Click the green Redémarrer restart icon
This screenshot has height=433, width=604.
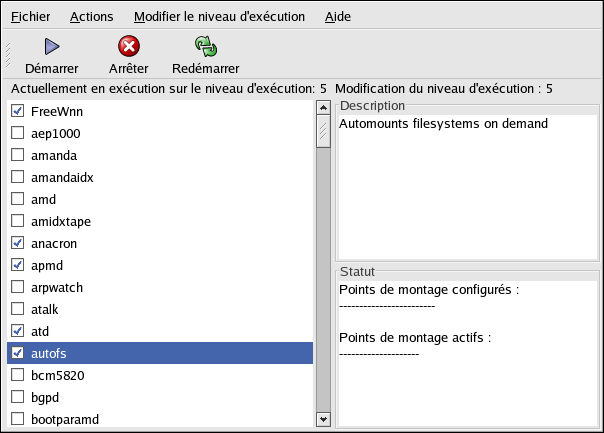[206, 47]
